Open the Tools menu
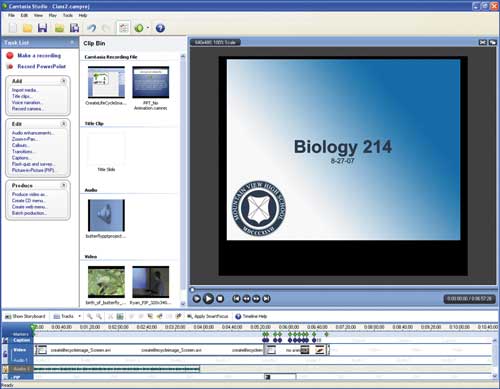The image size is (500, 389). 68,15
